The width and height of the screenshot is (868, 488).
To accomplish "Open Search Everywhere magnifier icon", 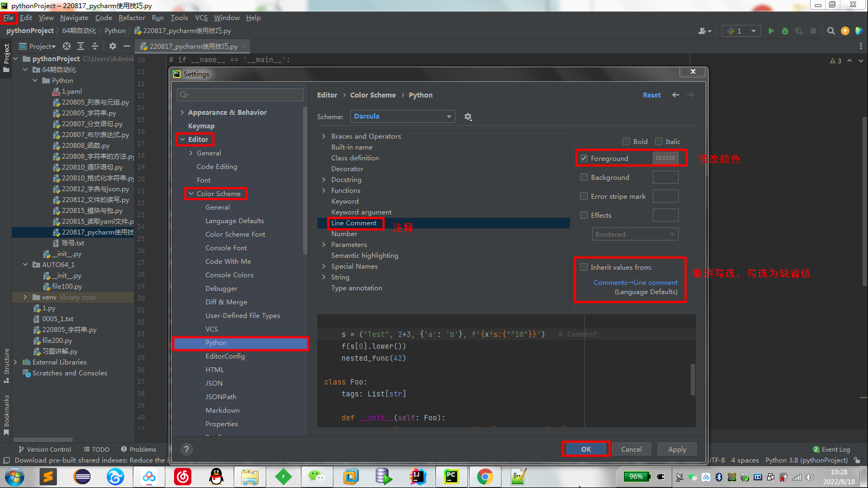I will click(831, 31).
